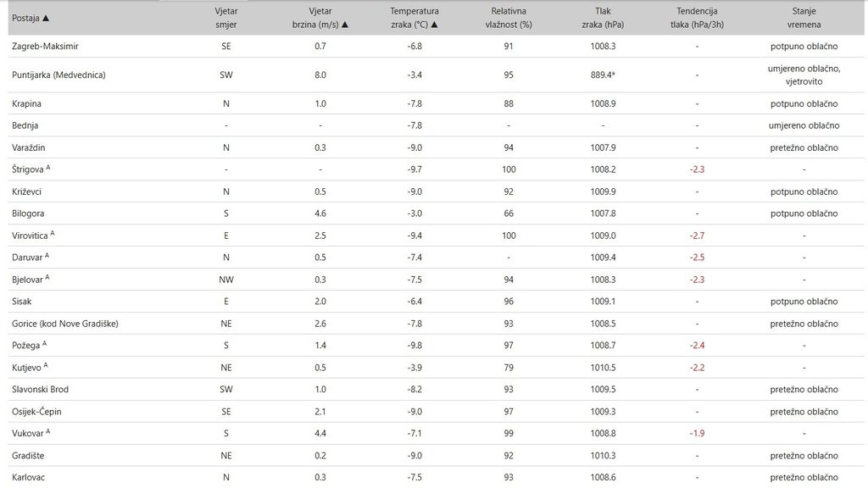Sort by Vjetar brzina (m/s) arrow
The image size is (868, 488).
click(345, 25)
